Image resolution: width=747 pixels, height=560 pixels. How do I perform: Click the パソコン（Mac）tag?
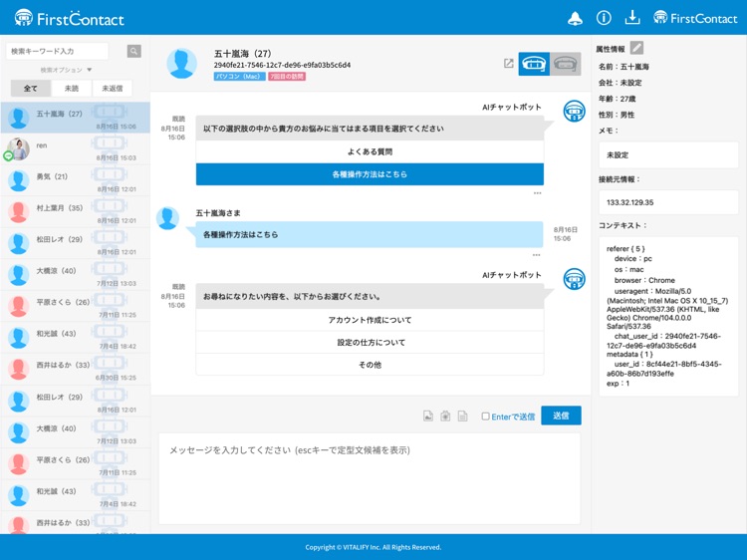240,77
